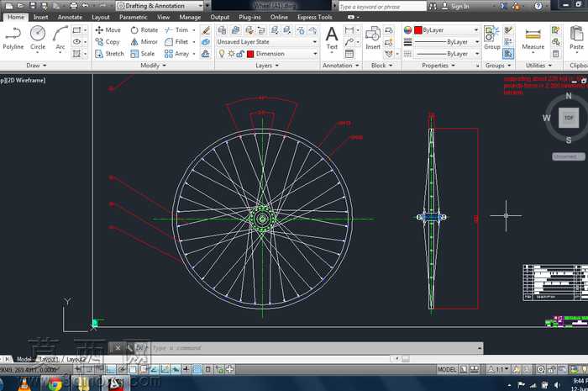This screenshot has width=588, height=391.
Task: Click the Linear dimension icon
Action: (349, 30)
